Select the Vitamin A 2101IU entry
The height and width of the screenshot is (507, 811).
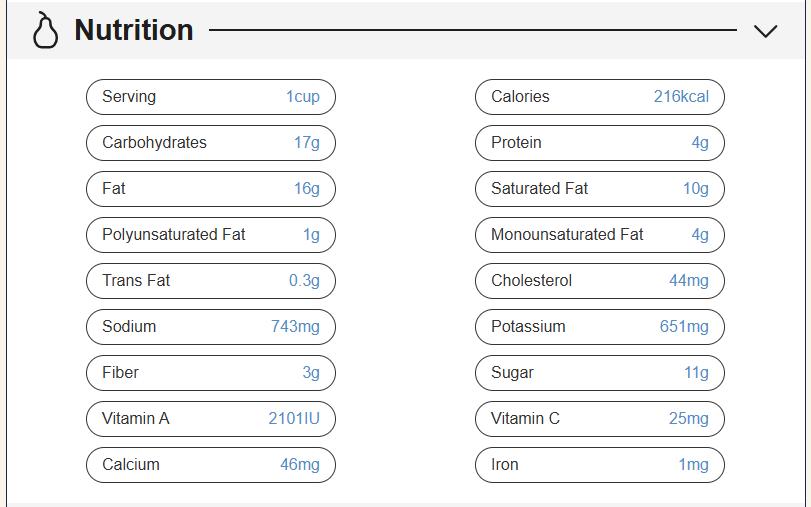pyautogui.click(x=210, y=419)
